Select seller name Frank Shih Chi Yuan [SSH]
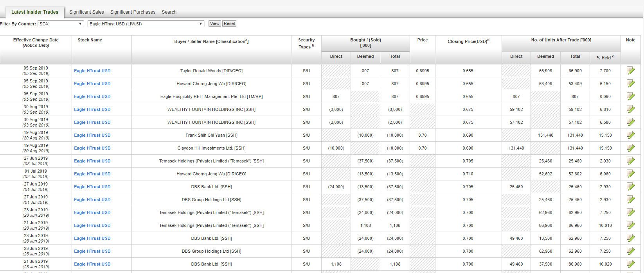Image resolution: width=644 pixels, height=273 pixels. click(x=211, y=136)
